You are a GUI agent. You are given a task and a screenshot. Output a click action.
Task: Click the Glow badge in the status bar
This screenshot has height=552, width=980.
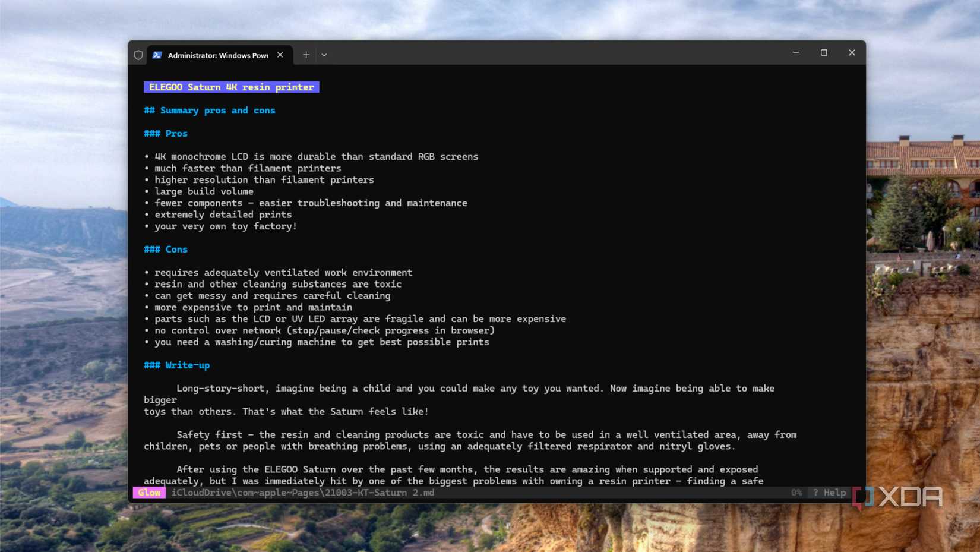149,492
